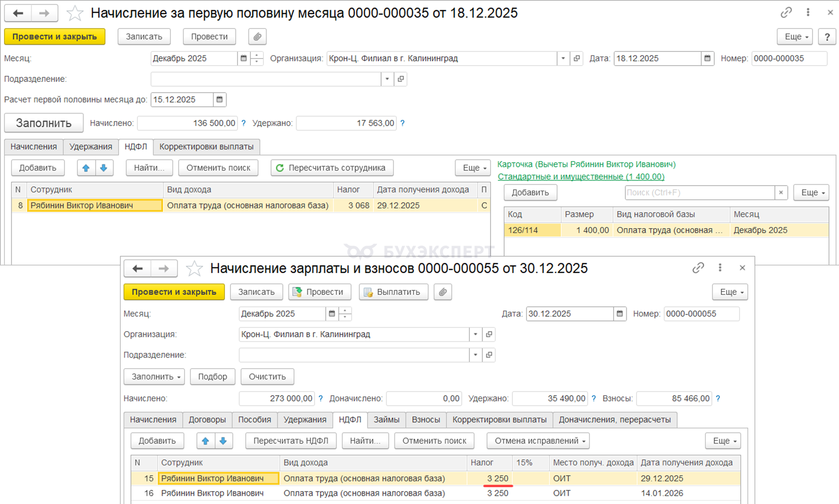Open the calendar picker for date 18.12.2025
This screenshot has height=504, width=839.
click(707, 58)
